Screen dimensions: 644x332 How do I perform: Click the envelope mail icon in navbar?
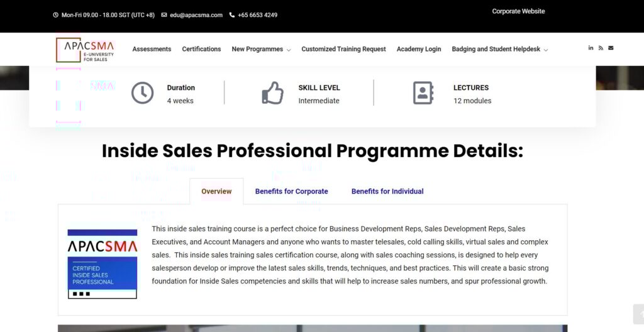[611, 48]
